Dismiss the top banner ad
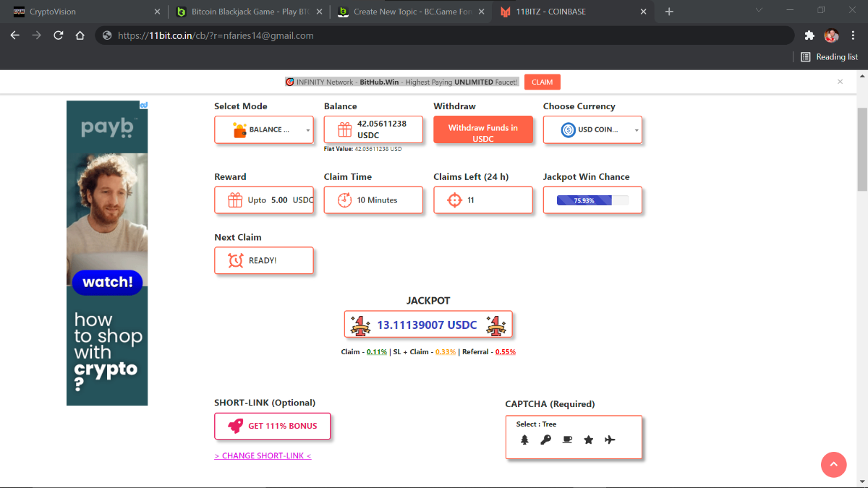The image size is (868, 488). pyautogui.click(x=840, y=82)
